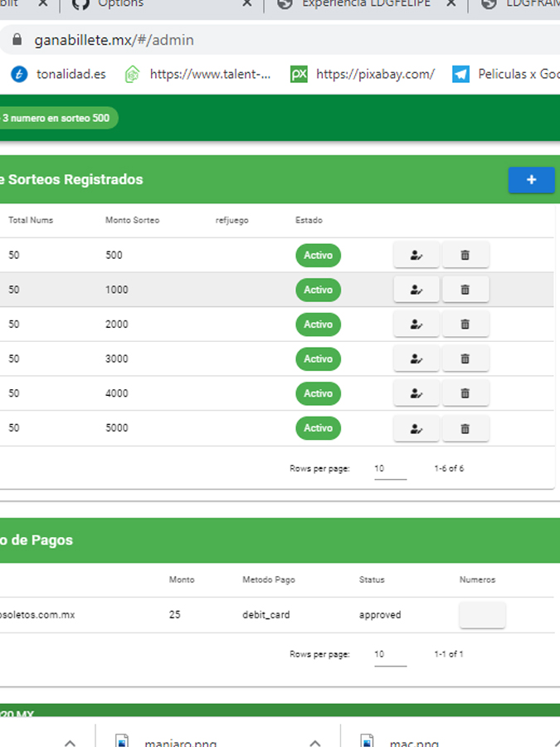Screen dimensions: 560x747
Task: Delete the sorteo with monto 2000
Action: [x=465, y=325]
